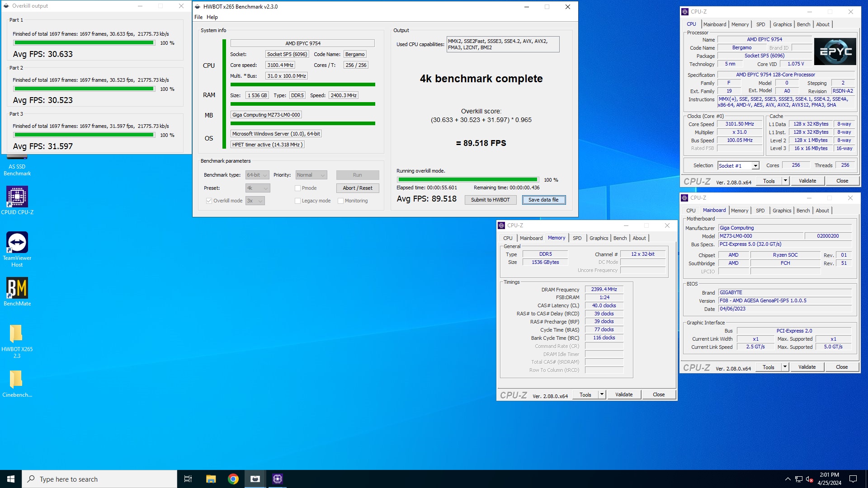868x488 pixels.
Task: Click CPU-Z processor window title icon
Action: tap(685, 12)
